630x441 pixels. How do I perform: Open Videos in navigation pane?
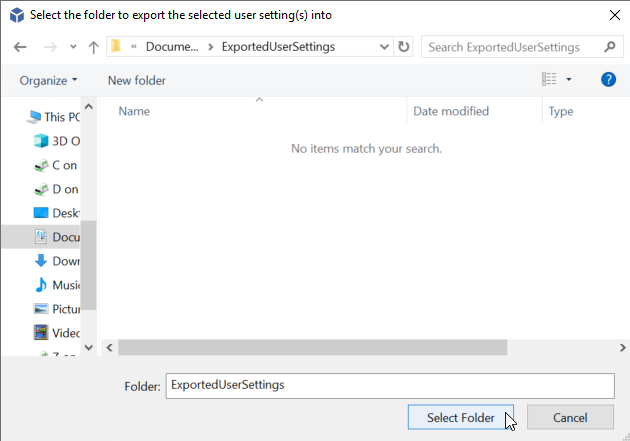(57, 333)
